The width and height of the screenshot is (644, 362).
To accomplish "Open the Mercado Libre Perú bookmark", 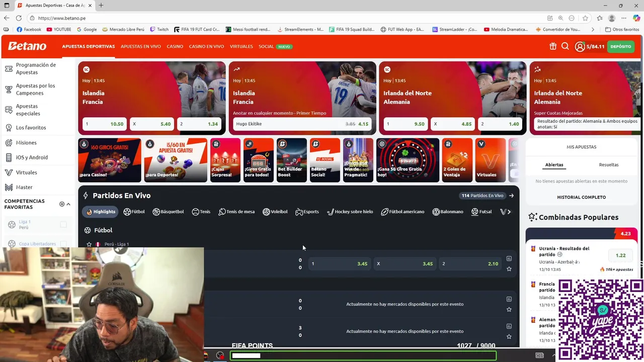I will (x=123, y=30).
